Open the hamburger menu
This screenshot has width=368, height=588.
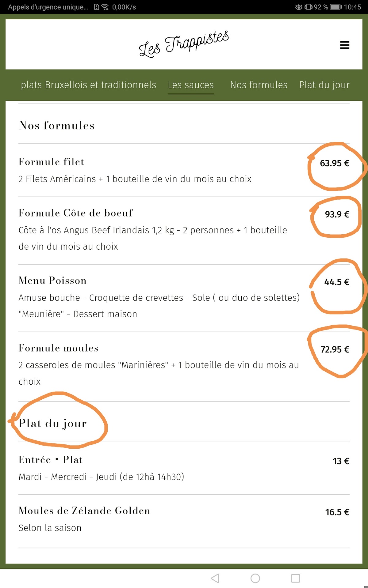pos(345,45)
